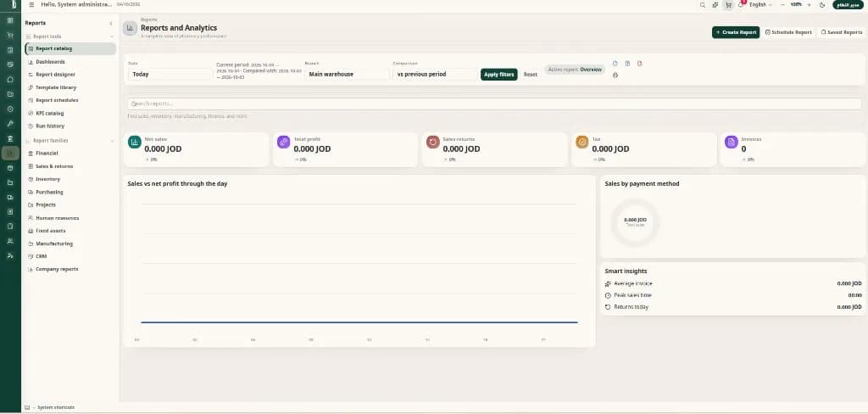Screen dimensions: 868x414
Task: Open the Date dropdown showing Today
Action: 170,75
